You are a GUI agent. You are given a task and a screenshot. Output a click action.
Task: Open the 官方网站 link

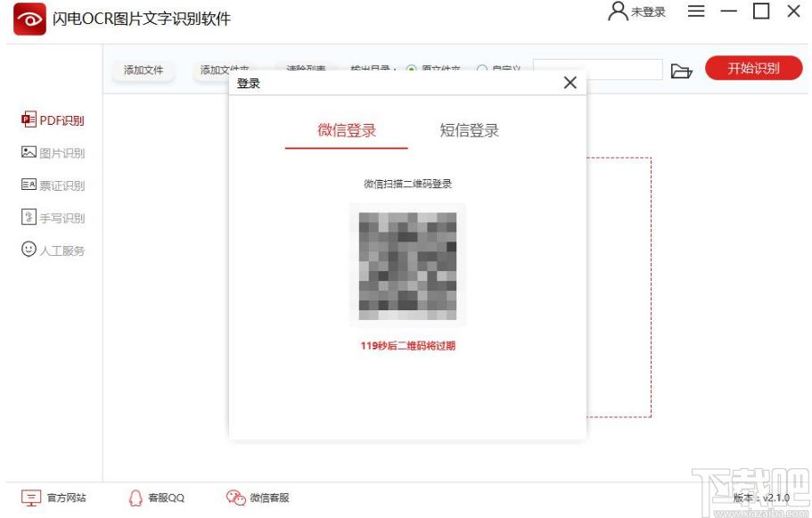pos(53,497)
